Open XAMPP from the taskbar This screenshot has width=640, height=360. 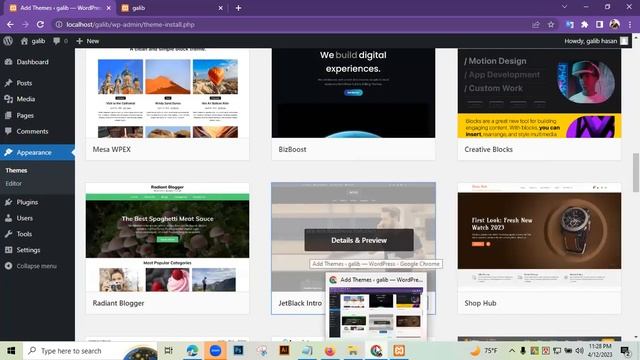point(399,351)
